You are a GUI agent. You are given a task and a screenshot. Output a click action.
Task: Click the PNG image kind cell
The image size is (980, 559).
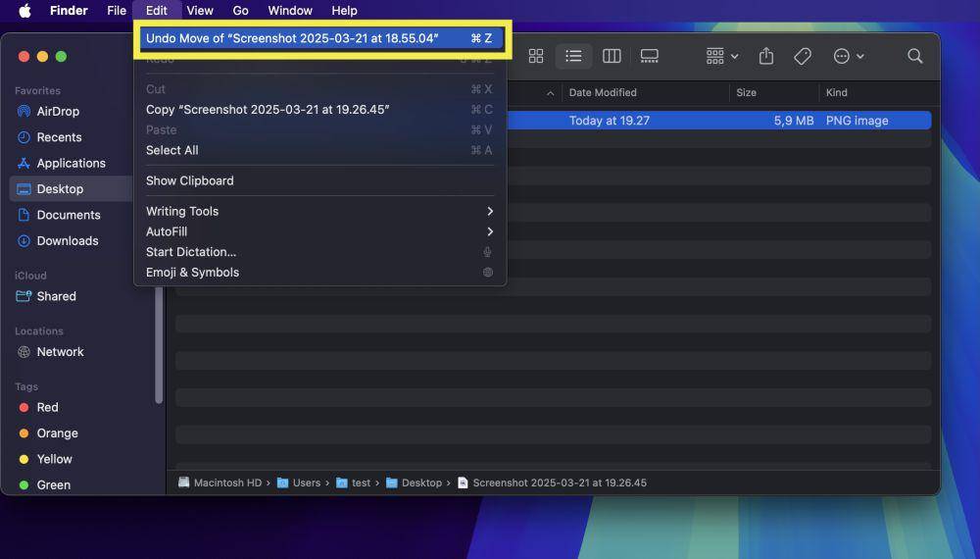857,121
